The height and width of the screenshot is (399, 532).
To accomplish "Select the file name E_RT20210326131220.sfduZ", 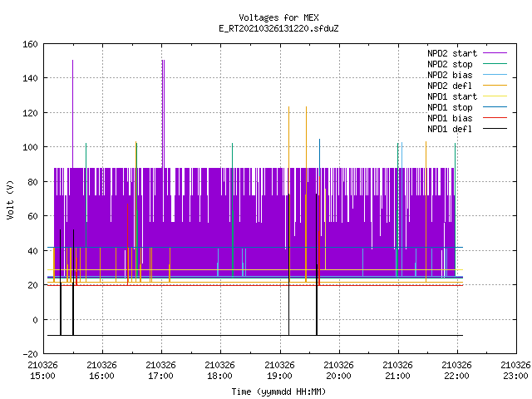I will tap(278, 28).
